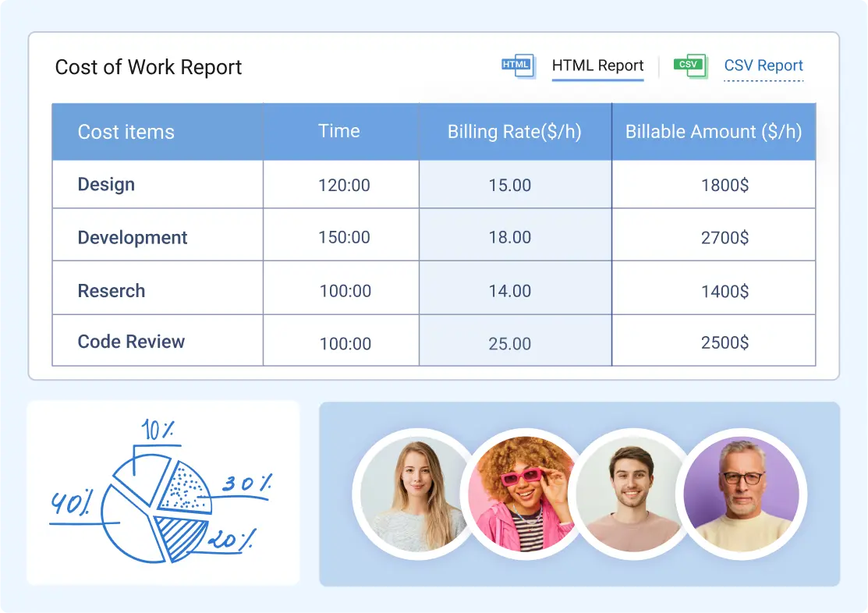Select the Billable Amount ($/h) column header
The height and width of the screenshot is (613, 868).
pos(714,132)
